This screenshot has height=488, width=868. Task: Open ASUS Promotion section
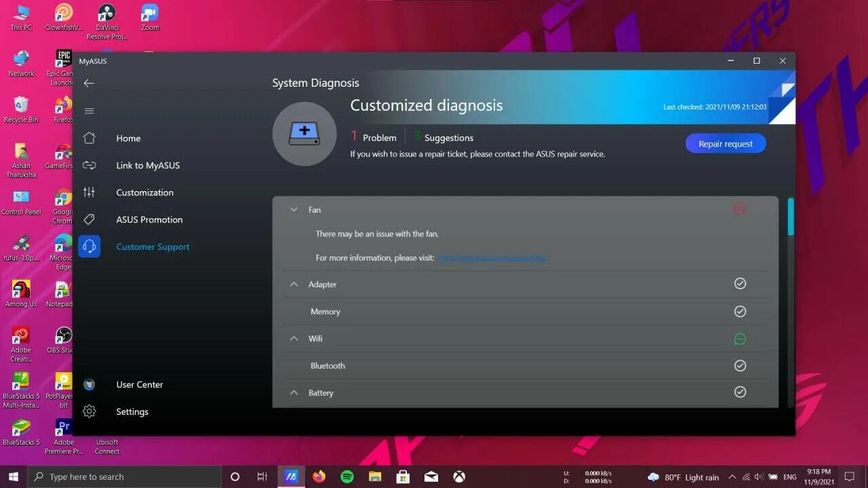149,220
